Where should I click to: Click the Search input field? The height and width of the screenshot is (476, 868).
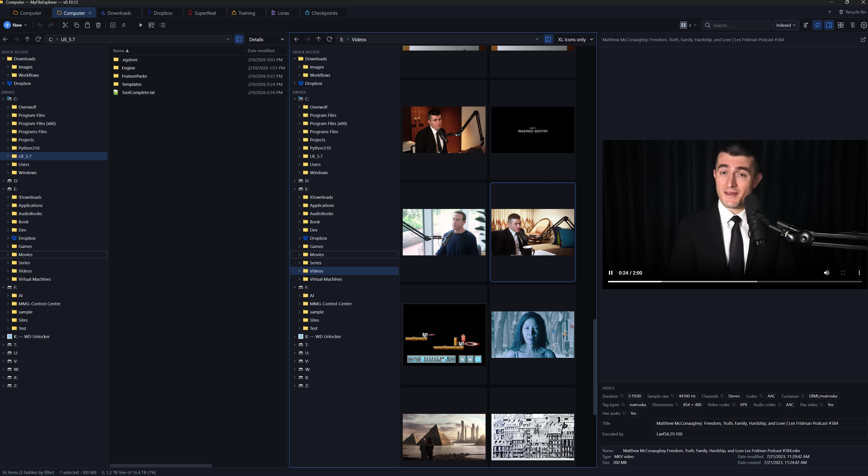point(736,25)
